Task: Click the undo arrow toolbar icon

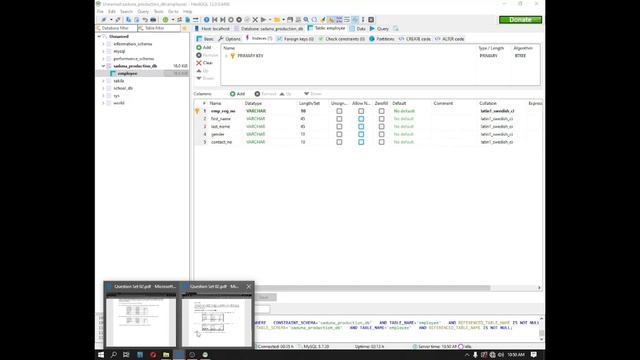Action: pos(145,20)
